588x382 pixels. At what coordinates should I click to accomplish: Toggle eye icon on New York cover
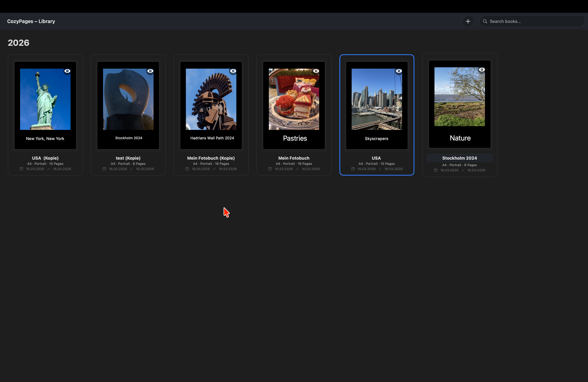tap(67, 71)
